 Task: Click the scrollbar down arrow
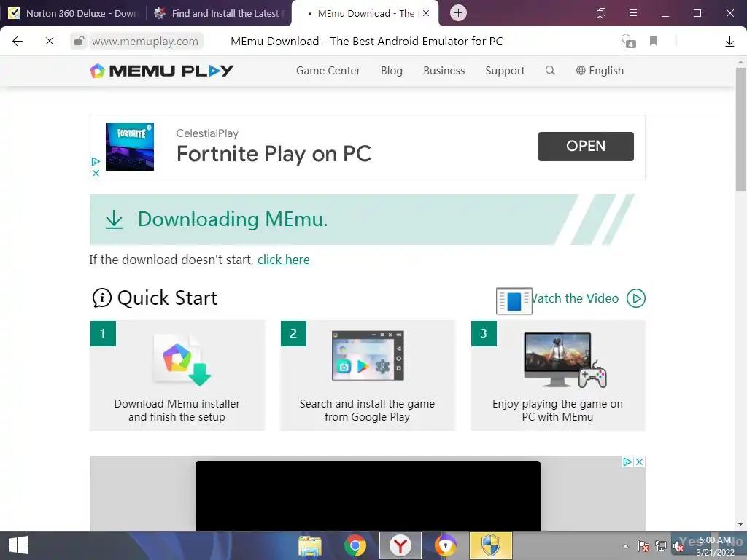pos(741,524)
